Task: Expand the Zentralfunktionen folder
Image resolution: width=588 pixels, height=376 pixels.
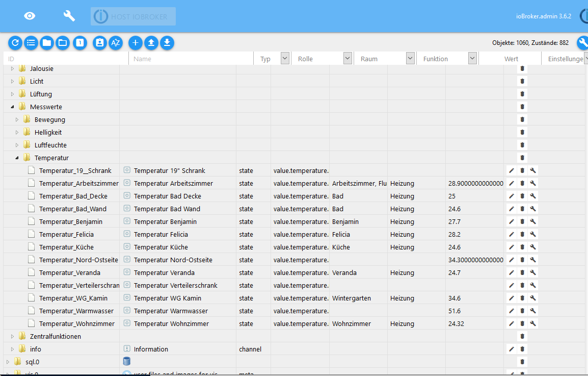Action: (12, 337)
